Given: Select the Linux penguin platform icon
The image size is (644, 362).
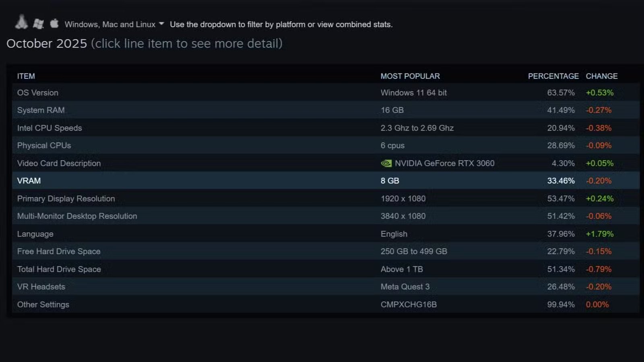Looking at the screenshot, I should coord(22,22).
